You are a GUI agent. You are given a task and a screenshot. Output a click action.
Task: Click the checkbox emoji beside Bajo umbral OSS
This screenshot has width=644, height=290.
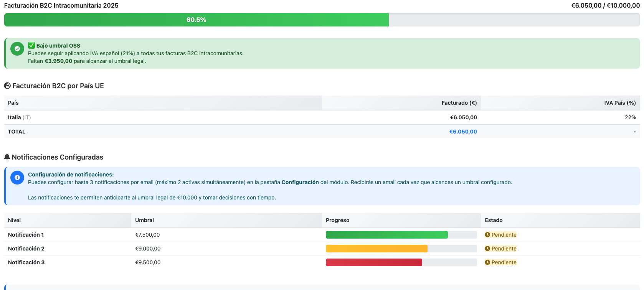point(31,45)
